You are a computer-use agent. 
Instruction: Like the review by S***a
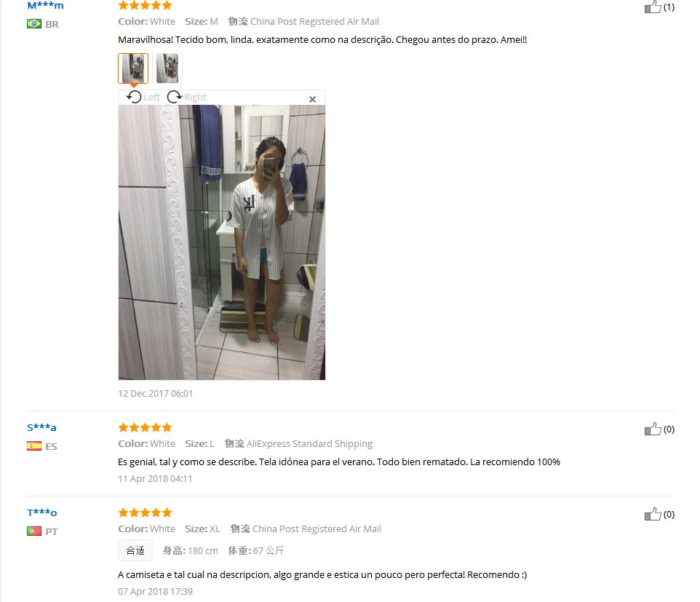point(653,429)
